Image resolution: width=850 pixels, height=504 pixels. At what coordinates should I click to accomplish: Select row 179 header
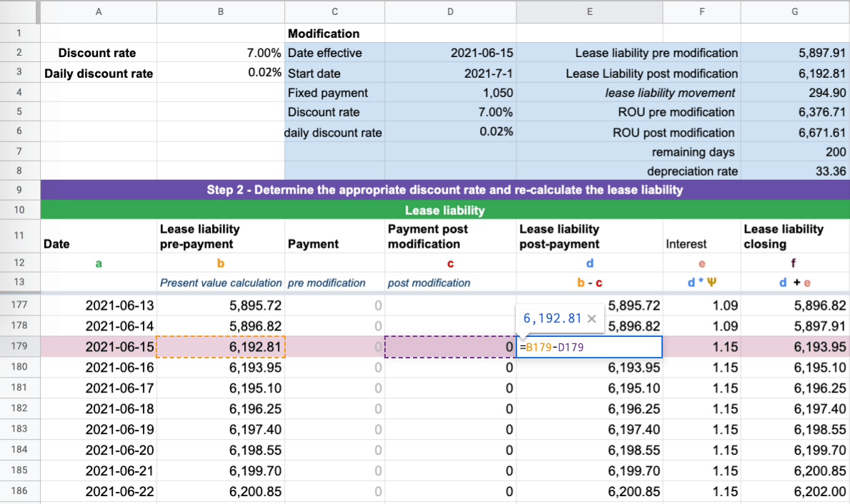[x=19, y=346]
